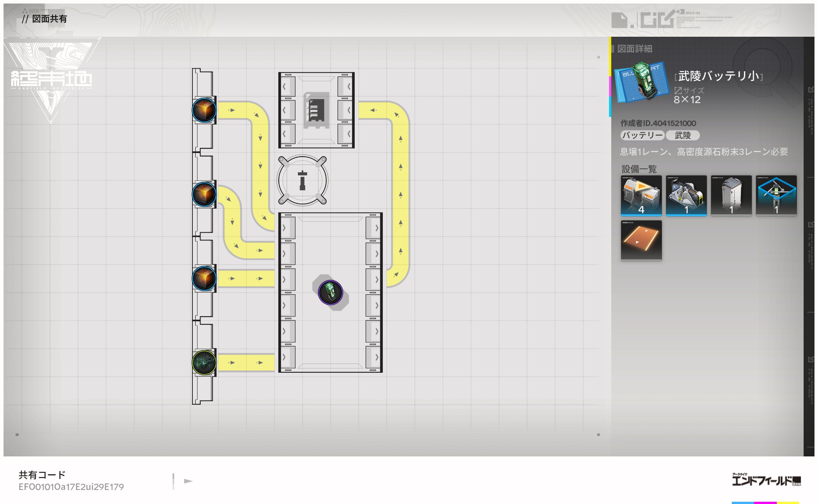Click the white storage locker equipment icon
Image resolution: width=818 pixels, height=504 pixels.
(731, 195)
